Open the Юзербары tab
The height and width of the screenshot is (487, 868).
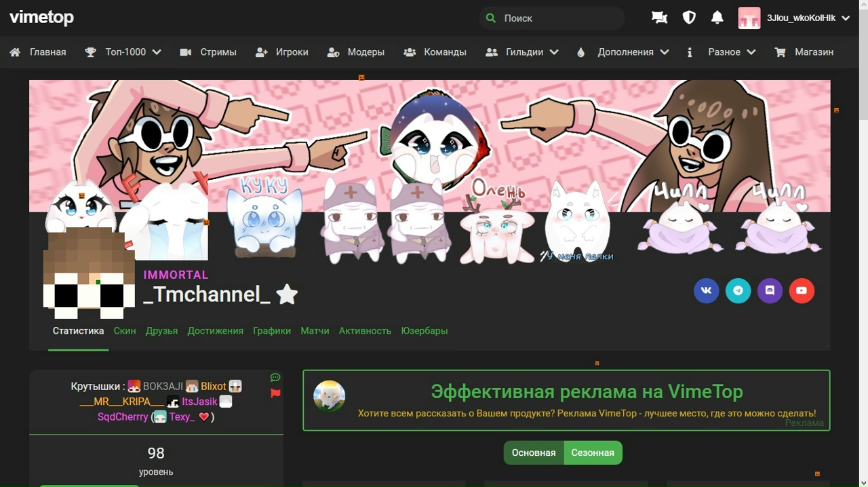click(x=424, y=331)
